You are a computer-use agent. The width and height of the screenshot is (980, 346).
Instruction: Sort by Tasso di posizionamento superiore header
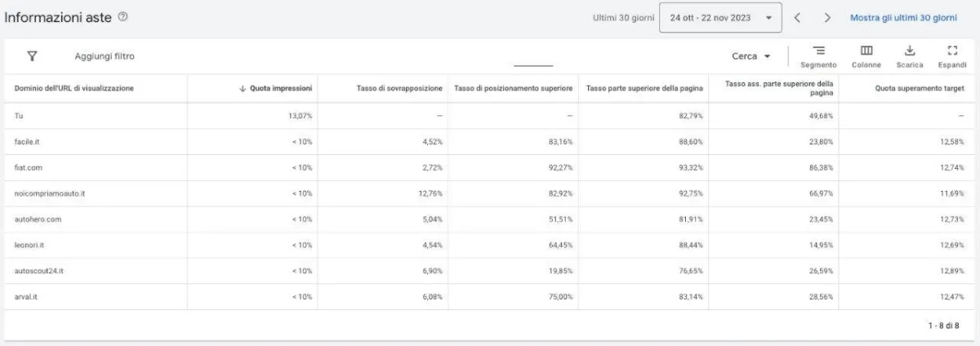coord(514,88)
